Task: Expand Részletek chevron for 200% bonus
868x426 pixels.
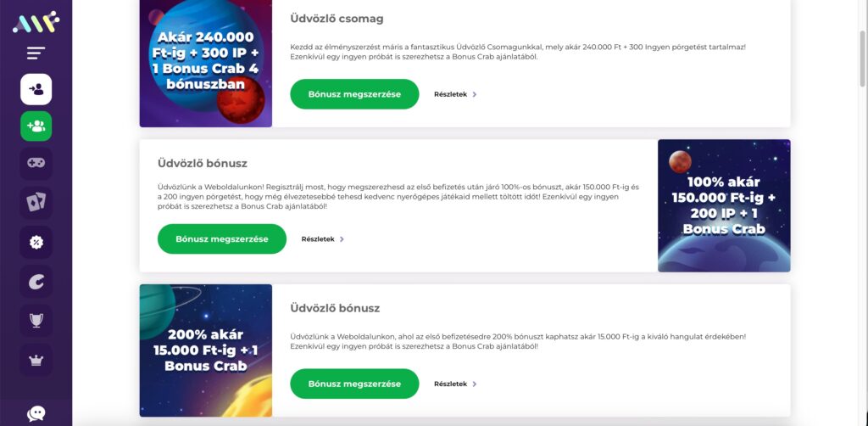Action: pyautogui.click(x=475, y=384)
